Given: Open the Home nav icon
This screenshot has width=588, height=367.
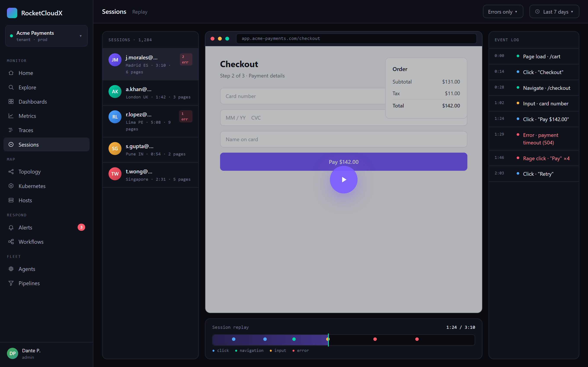Looking at the screenshot, I should tap(11, 73).
